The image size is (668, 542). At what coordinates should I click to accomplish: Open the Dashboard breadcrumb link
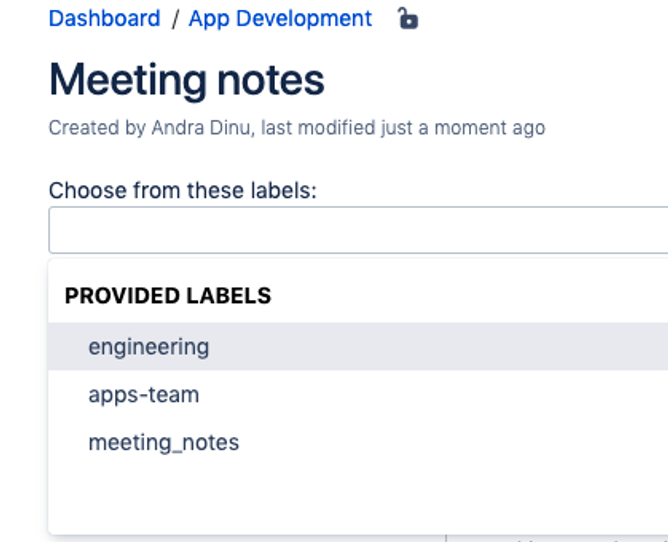(x=104, y=18)
